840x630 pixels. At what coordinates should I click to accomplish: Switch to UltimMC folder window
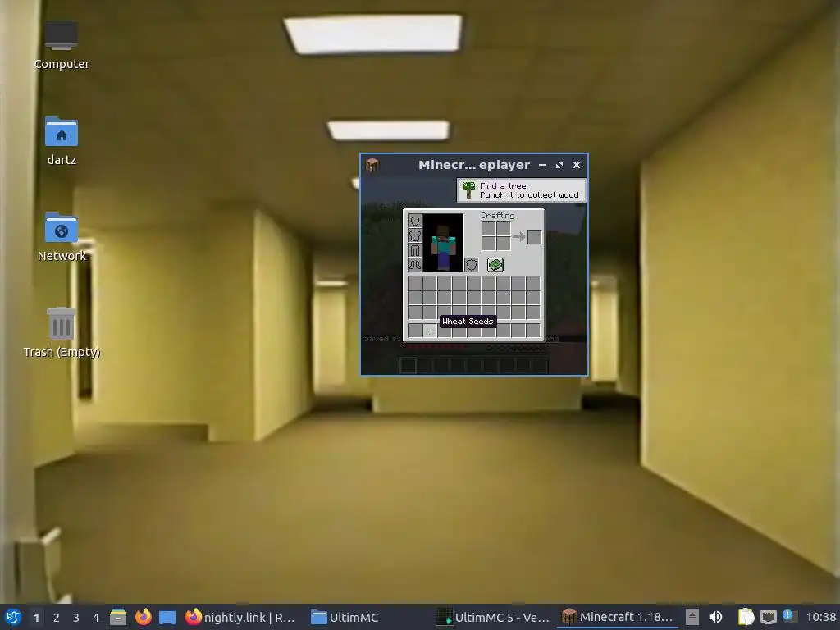pos(345,617)
